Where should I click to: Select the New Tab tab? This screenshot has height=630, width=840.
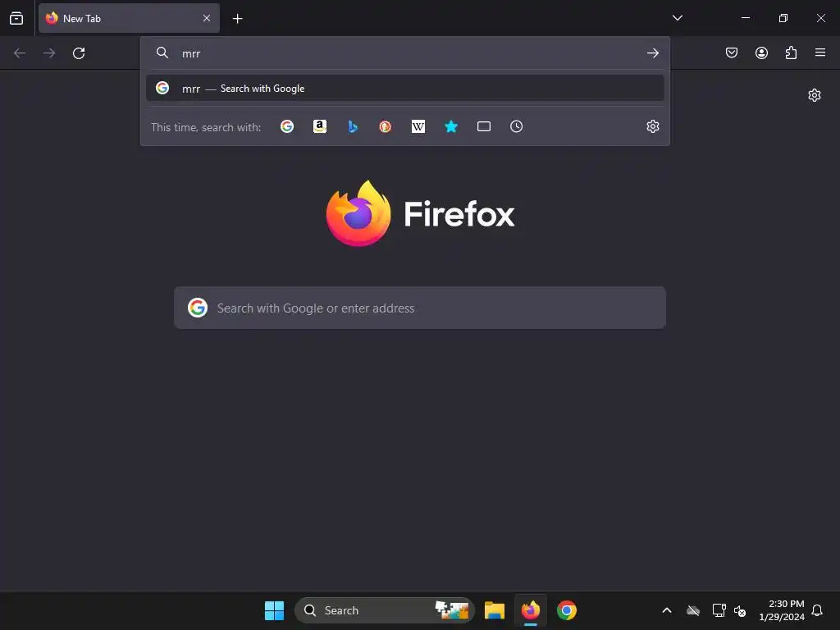coord(129,18)
